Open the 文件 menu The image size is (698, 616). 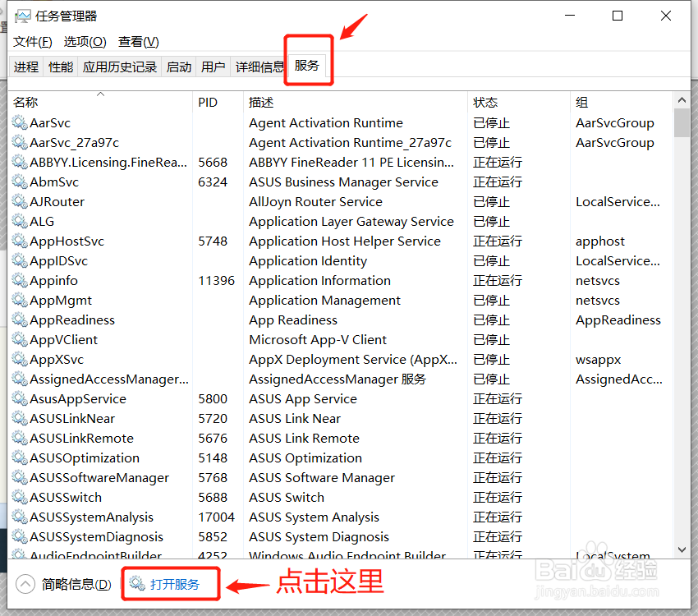(32, 41)
